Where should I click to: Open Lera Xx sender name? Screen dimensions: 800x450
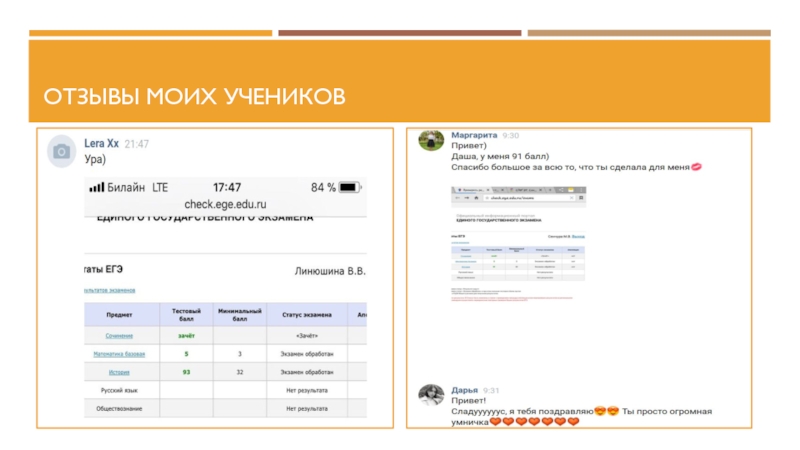(102, 144)
